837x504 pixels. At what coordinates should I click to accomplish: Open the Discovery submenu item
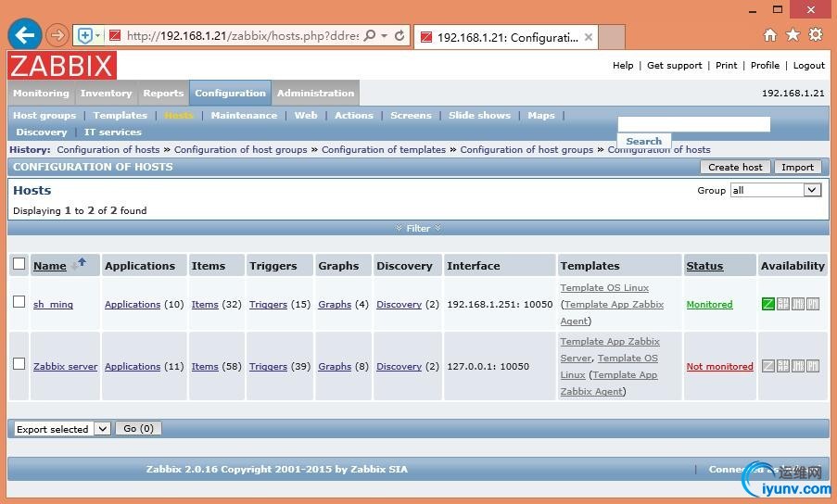[42, 132]
